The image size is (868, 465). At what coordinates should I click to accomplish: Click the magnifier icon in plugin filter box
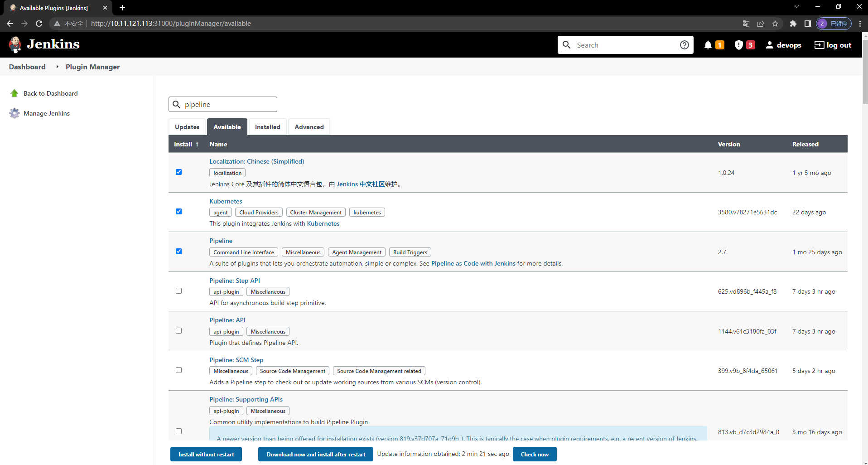[177, 104]
